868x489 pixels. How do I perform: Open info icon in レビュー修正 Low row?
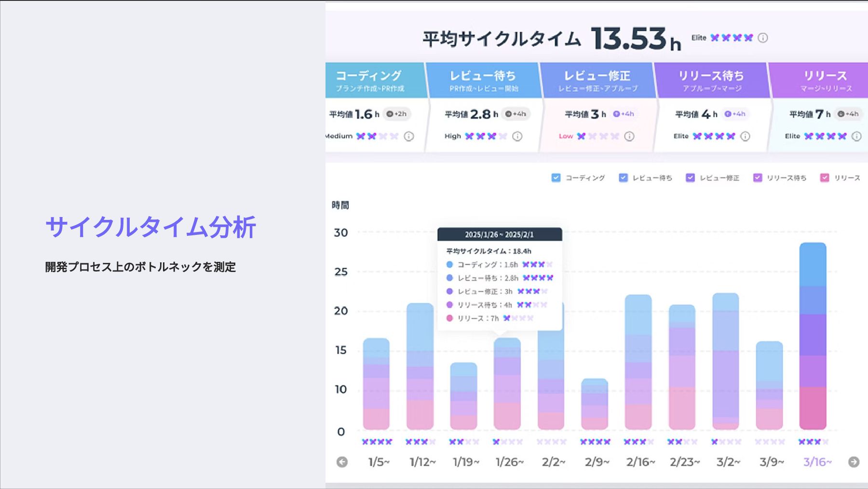pyautogui.click(x=629, y=136)
